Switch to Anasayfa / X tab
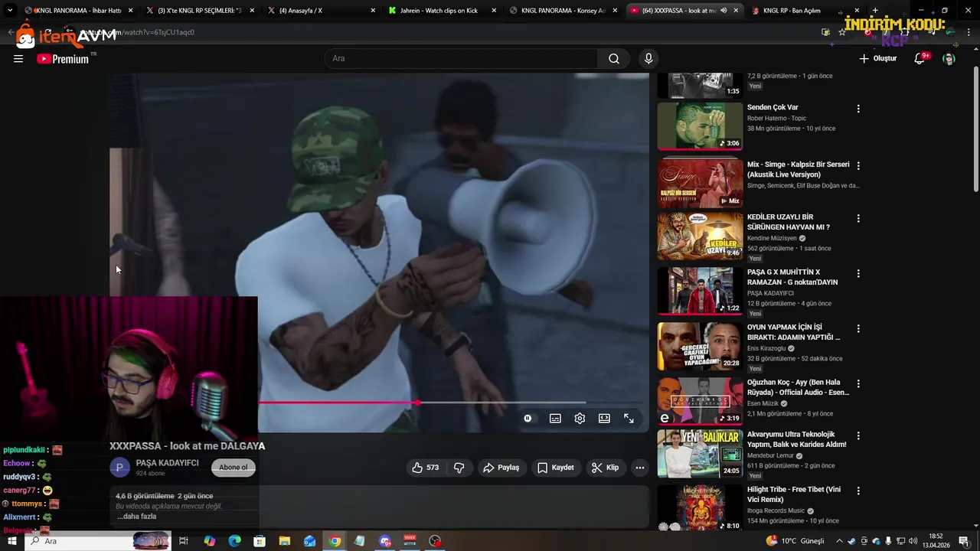980x551 pixels. coord(320,11)
